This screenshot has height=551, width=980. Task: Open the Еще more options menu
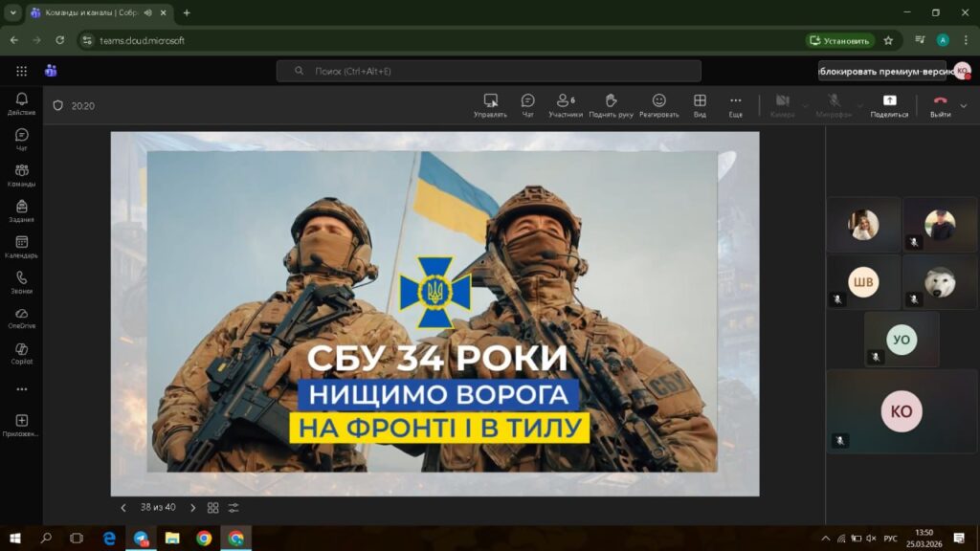tap(735, 104)
